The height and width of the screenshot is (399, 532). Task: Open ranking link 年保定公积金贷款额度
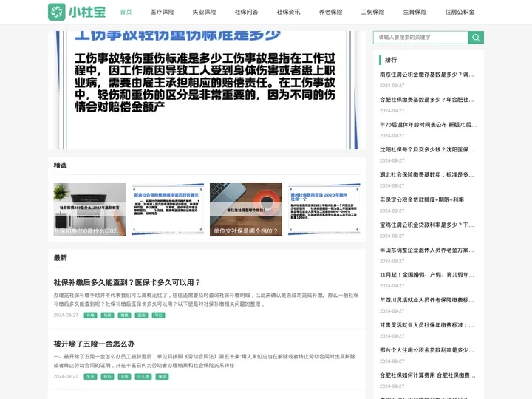(x=422, y=199)
